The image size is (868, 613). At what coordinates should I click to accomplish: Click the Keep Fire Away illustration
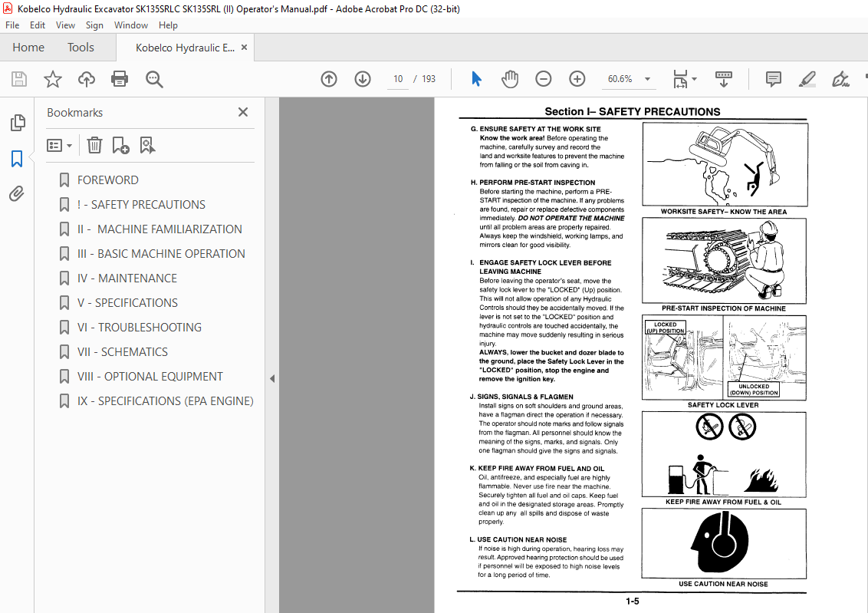pos(724,454)
